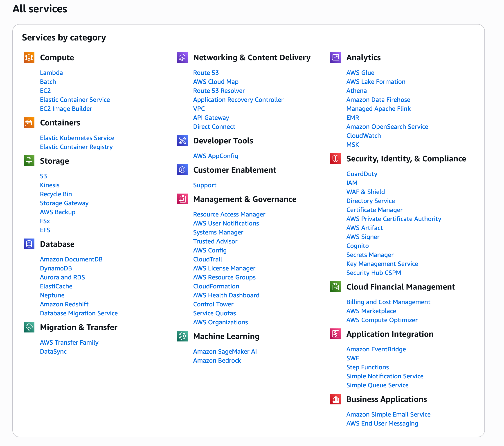
Task: Open the Simple Queue Service link
Action: pyautogui.click(x=377, y=385)
